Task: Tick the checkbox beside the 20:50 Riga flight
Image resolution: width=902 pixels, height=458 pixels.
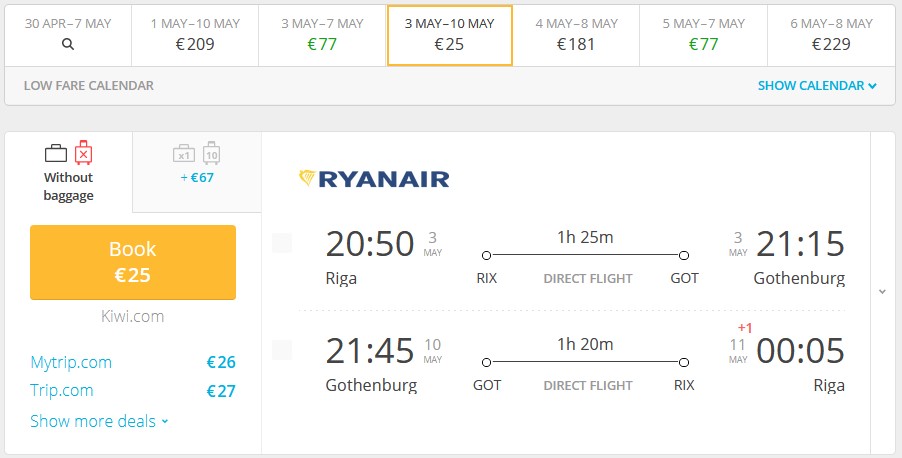Action: (282, 243)
